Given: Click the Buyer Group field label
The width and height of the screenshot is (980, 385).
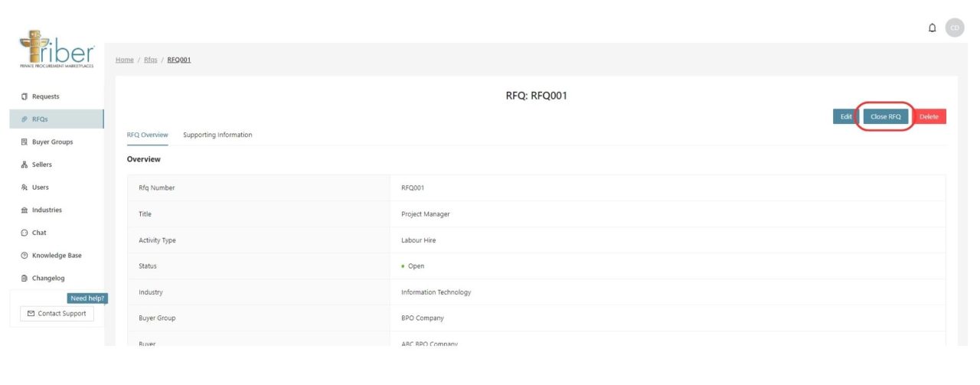Looking at the screenshot, I should click(x=158, y=318).
